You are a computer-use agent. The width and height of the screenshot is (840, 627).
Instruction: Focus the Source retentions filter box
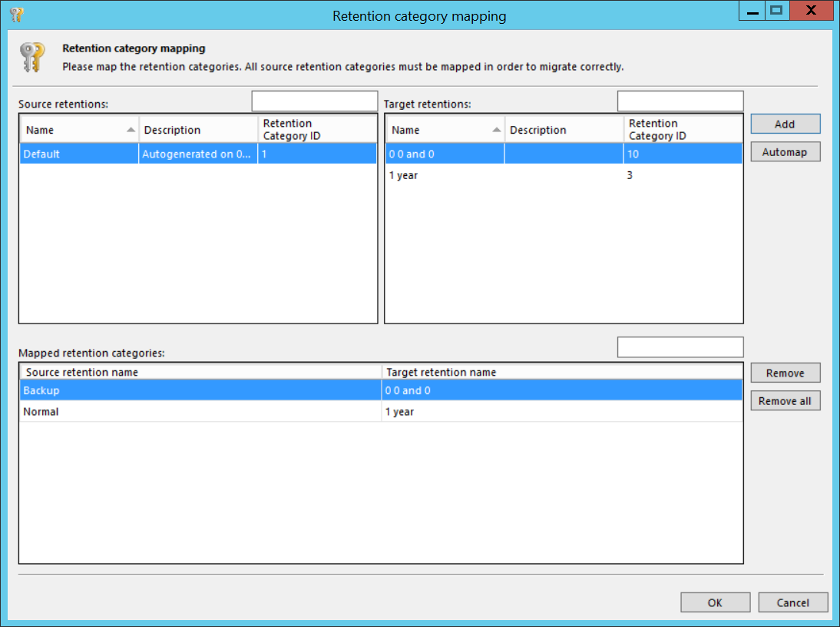[x=315, y=101]
